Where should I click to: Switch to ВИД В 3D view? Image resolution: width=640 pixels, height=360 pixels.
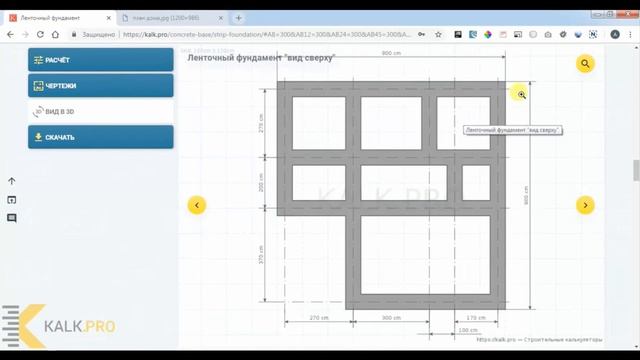click(x=100, y=111)
